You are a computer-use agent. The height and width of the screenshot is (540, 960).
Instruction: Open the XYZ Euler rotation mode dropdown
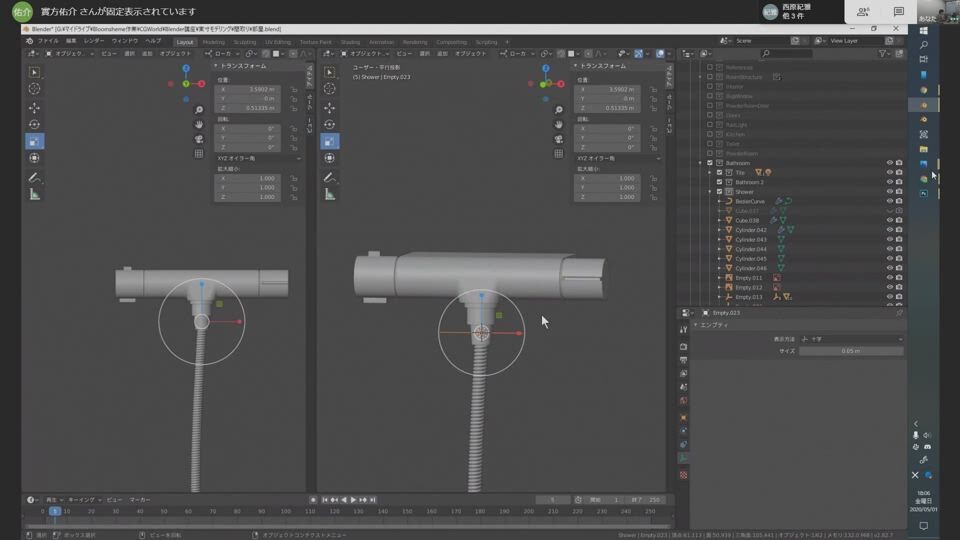[x=258, y=158]
